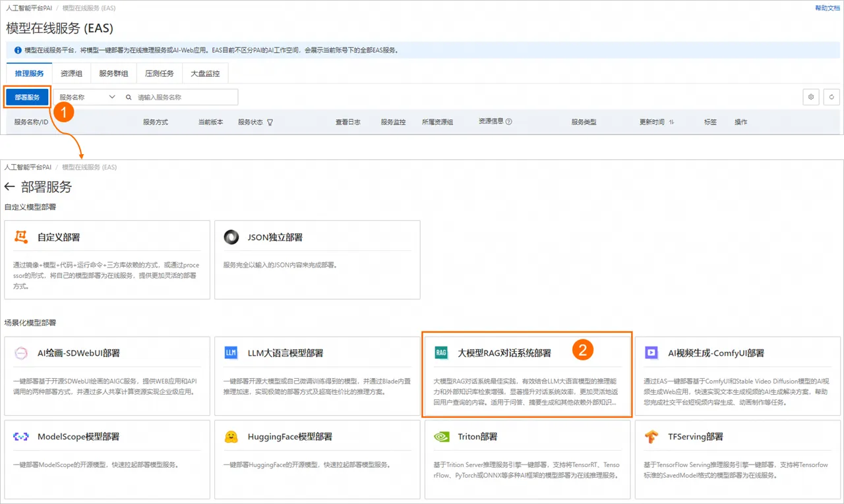Click the back arrow beside 部署服务
The width and height of the screenshot is (844, 504).
pyautogui.click(x=9, y=187)
